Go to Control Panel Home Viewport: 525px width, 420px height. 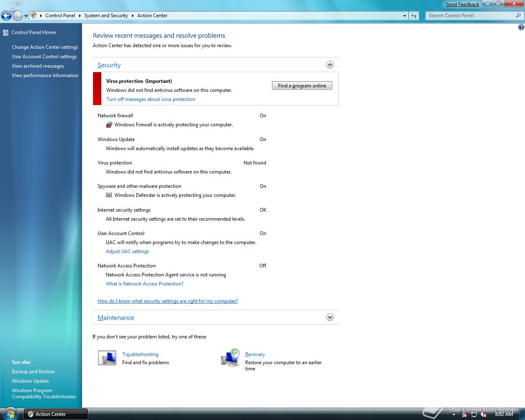(x=34, y=32)
